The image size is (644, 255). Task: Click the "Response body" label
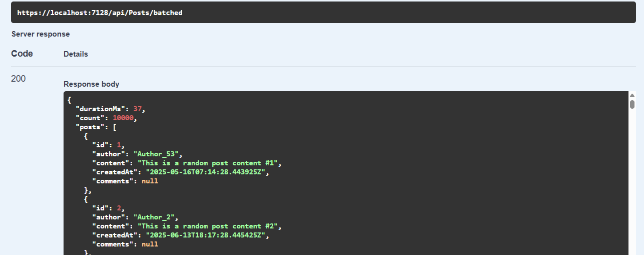[x=92, y=84]
